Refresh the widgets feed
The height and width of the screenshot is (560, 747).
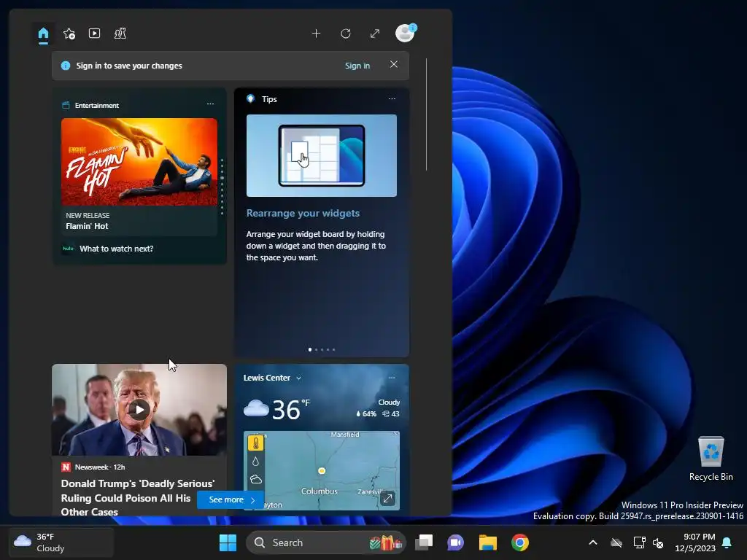[346, 34]
